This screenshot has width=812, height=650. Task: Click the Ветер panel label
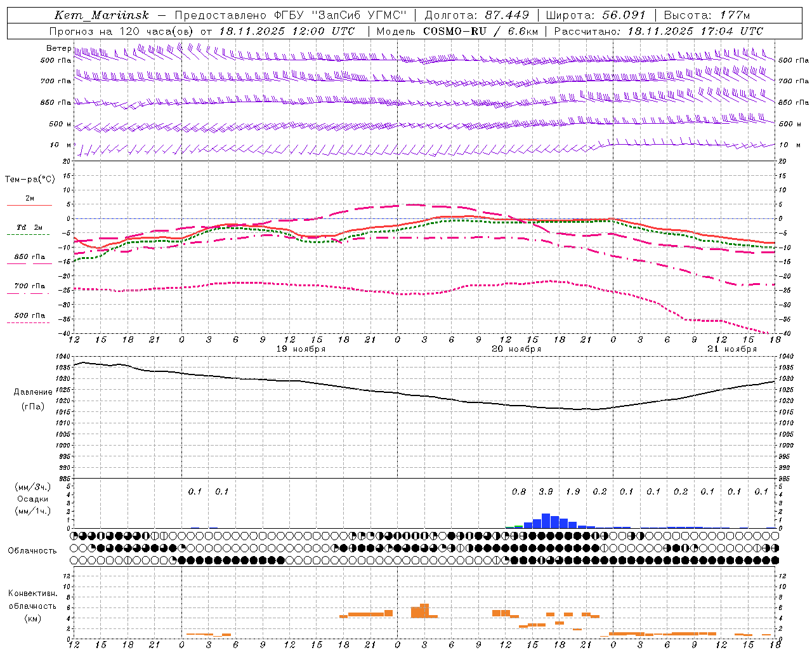pos(58,48)
